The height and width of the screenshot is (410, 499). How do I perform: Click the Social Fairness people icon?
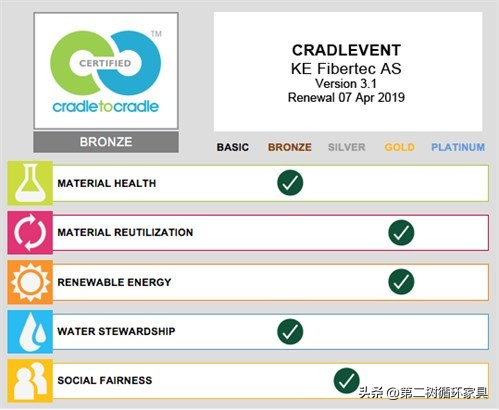pyautogui.click(x=30, y=381)
